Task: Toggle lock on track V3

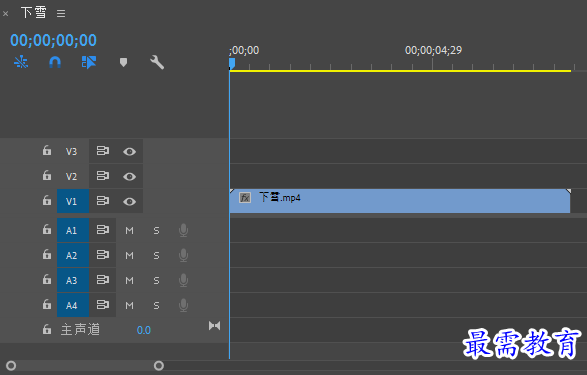Action: pyautogui.click(x=47, y=150)
